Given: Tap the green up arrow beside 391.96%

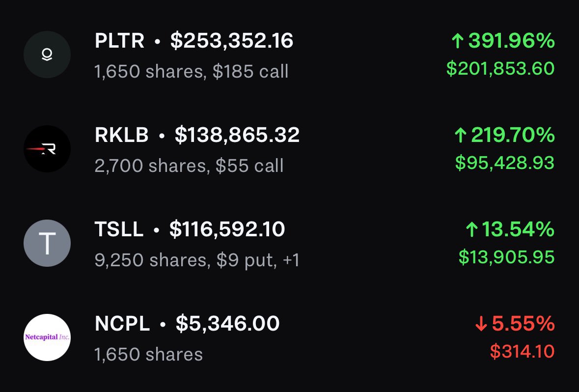Looking at the screenshot, I should click(458, 41).
